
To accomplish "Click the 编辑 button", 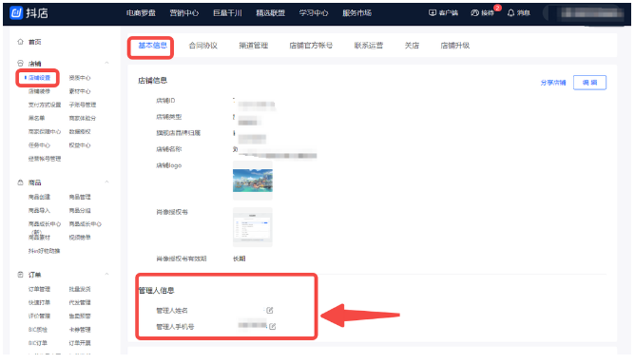I will (589, 83).
